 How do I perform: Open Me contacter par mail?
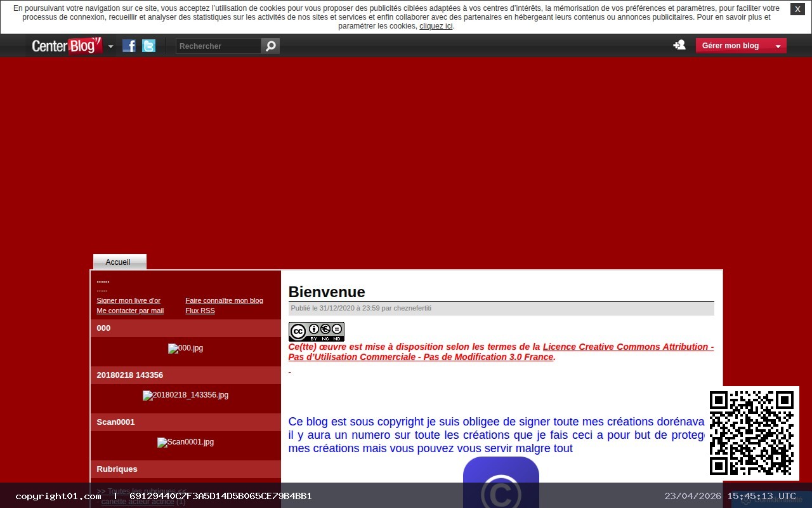[130, 311]
